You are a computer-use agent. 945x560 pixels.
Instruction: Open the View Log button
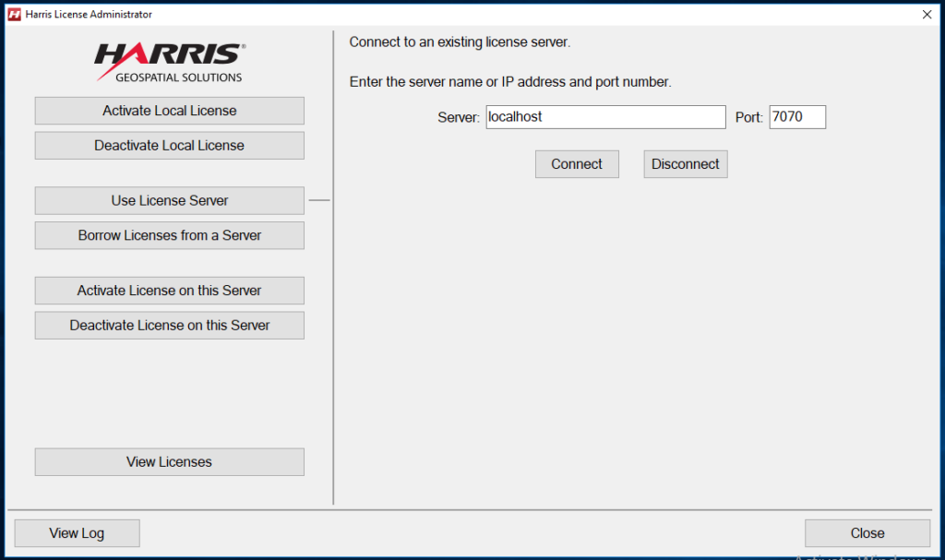click(77, 533)
